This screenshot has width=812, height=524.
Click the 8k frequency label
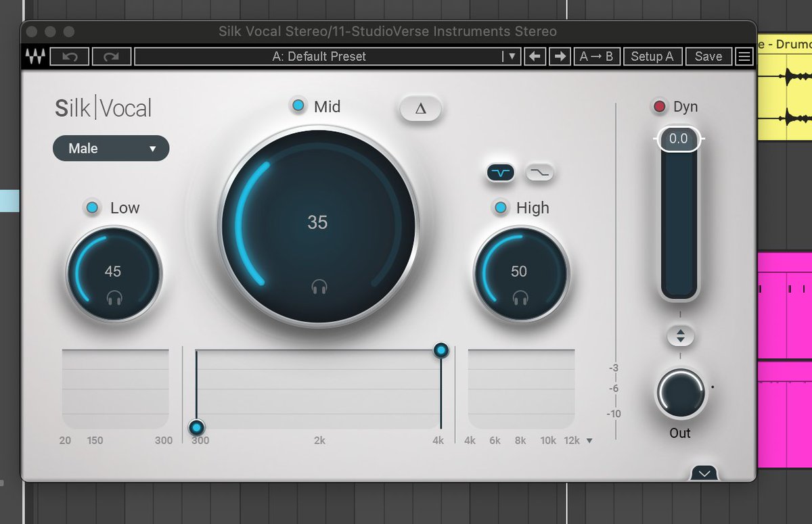520,440
